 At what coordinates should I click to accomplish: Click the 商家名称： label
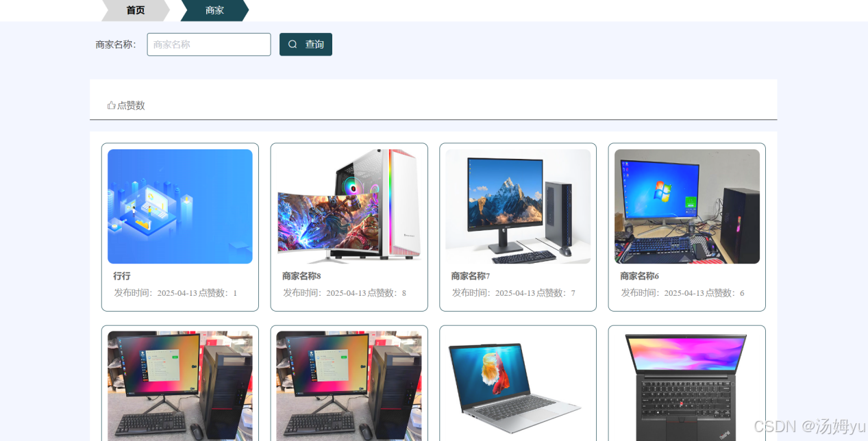pos(116,45)
